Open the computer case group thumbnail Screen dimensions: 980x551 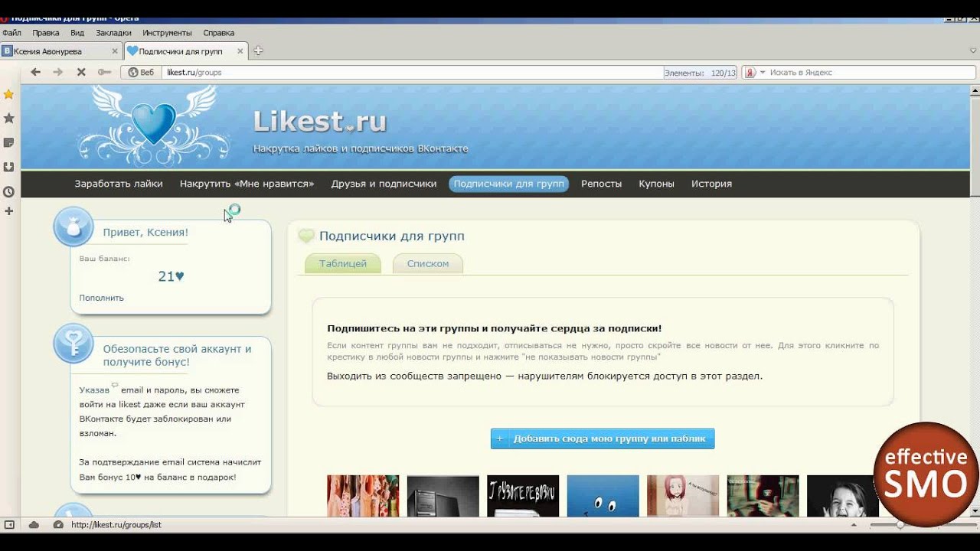coord(443,496)
